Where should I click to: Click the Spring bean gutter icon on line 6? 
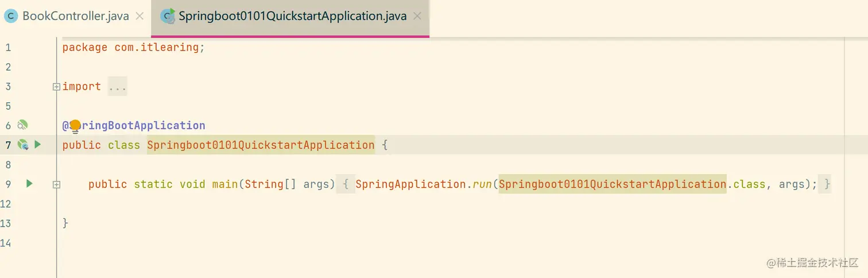click(22, 125)
